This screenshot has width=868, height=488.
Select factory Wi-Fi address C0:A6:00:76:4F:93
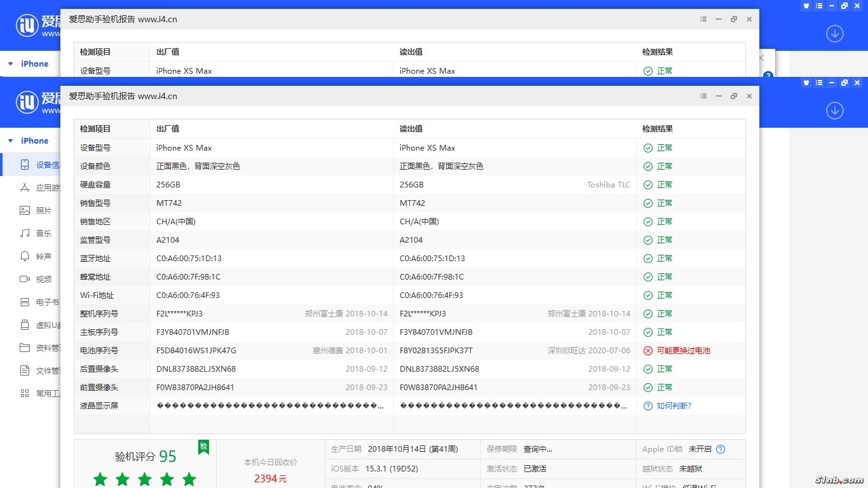click(188, 295)
